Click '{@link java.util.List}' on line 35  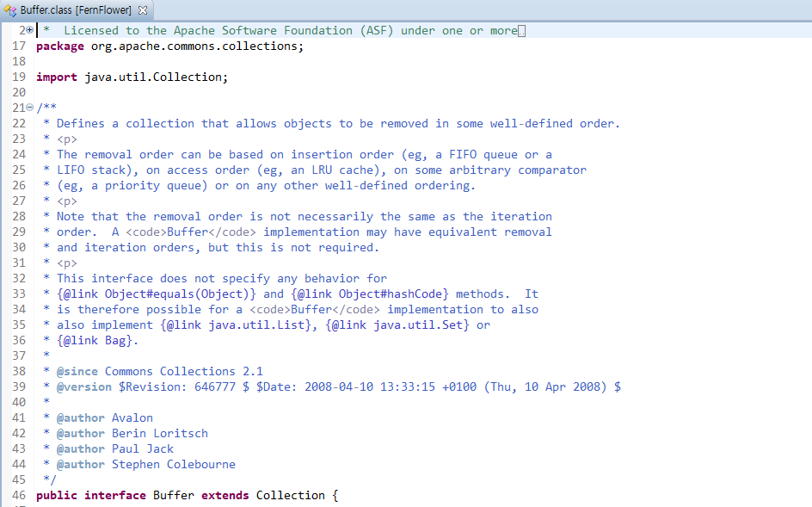[x=236, y=325]
